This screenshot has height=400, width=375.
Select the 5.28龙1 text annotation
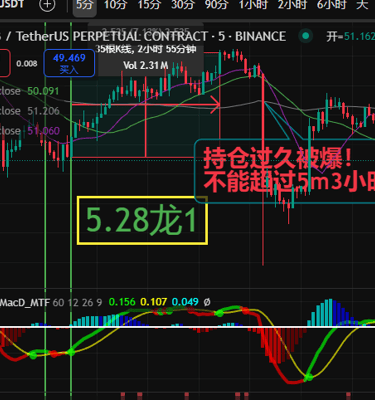[x=142, y=220]
